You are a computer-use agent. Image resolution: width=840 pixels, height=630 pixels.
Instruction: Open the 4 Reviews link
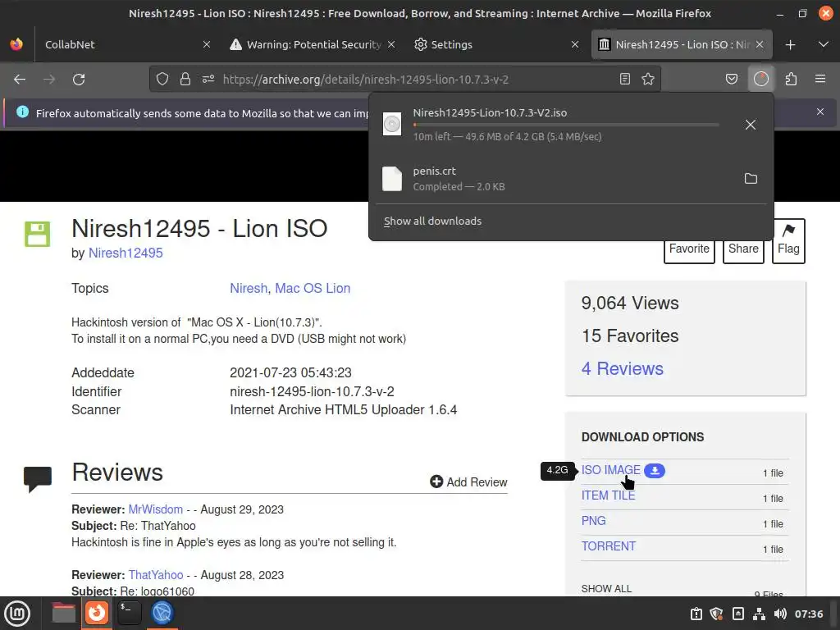point(622,368)
